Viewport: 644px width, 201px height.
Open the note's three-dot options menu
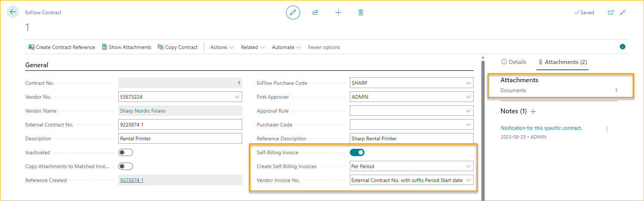607,129
